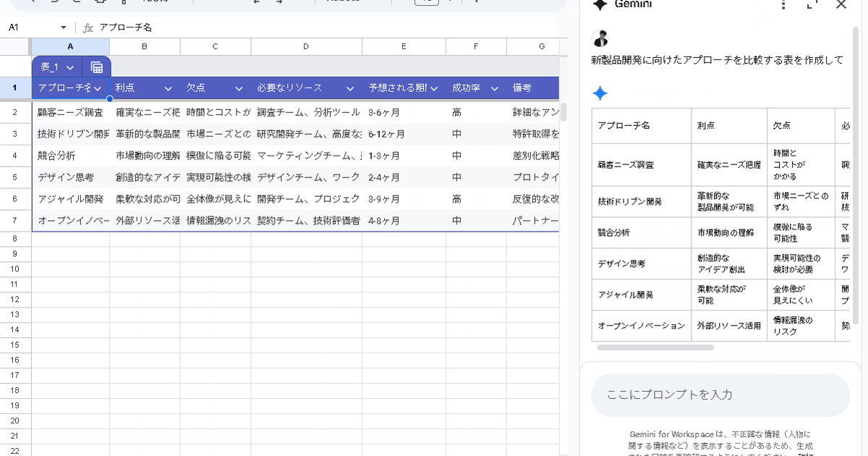
Task: Open the 利点 column filter dropdown
Action: (x=168, y=88)
